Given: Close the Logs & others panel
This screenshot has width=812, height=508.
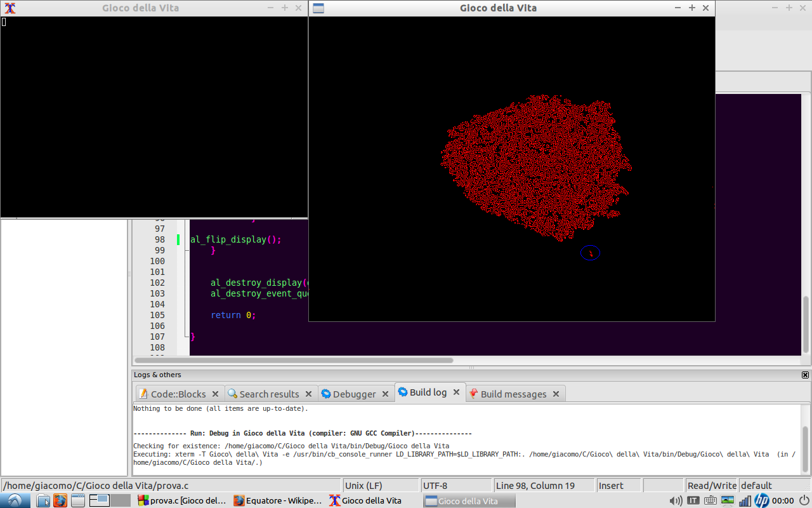Looking at the screenshot, I should (x=806, y=375).
